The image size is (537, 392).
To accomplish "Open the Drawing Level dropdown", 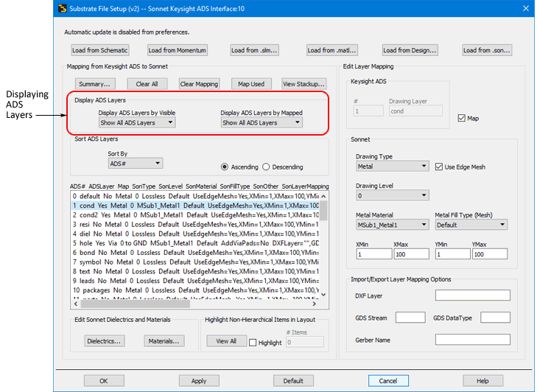I will (393, 196).
